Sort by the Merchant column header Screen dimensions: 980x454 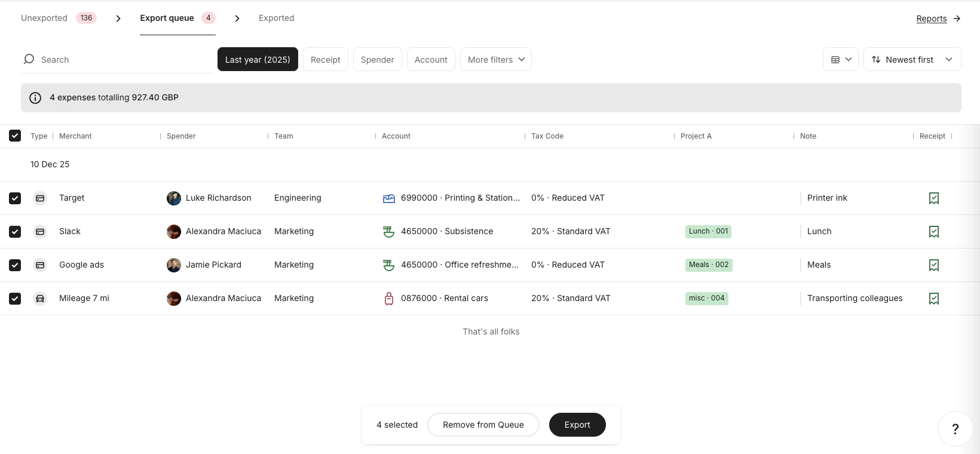[x=75, y=136]
